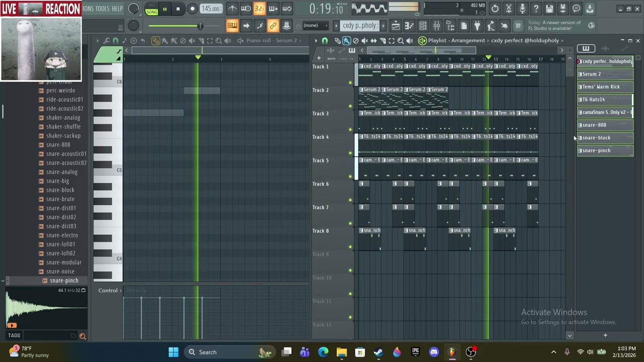Click the piano keys icon atop the picker panel
Viewport: 644px width, 362px height.
point(586,49)
